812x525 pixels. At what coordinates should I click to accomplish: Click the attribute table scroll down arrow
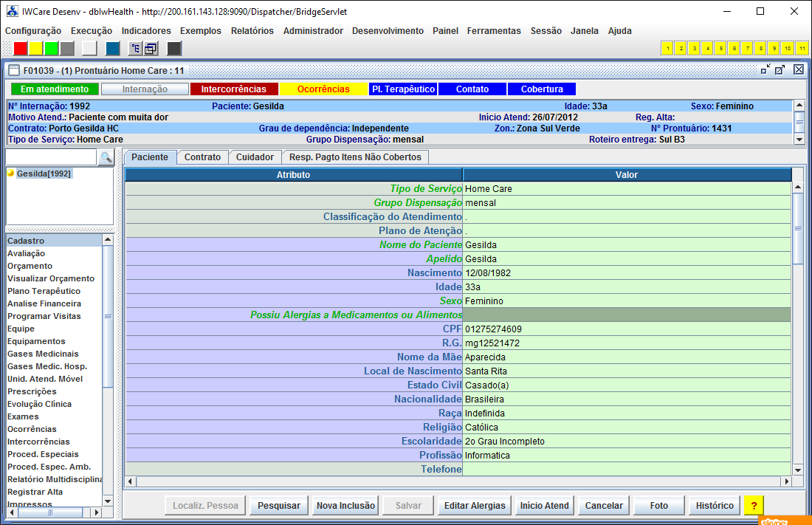pos(798,470)
